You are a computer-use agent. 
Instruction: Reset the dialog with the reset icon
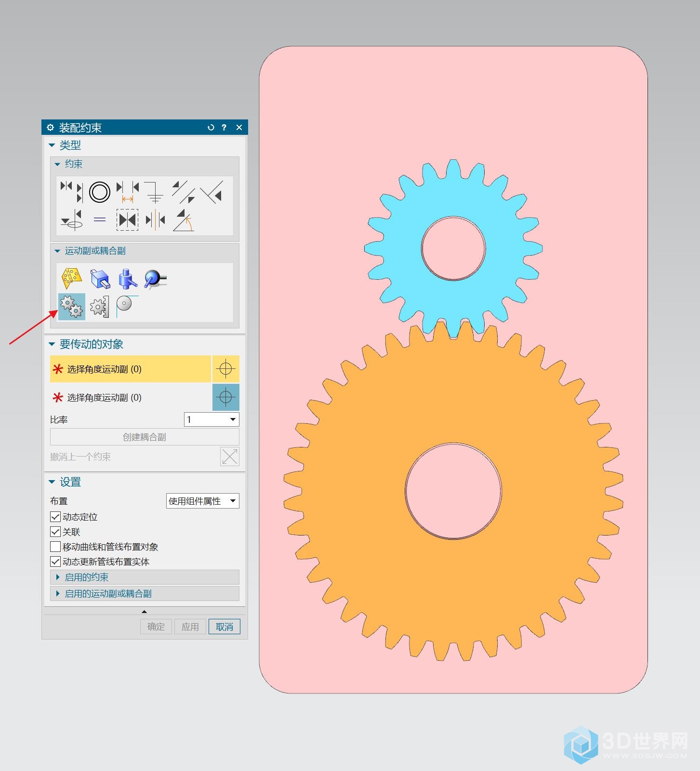pos(211,128)
